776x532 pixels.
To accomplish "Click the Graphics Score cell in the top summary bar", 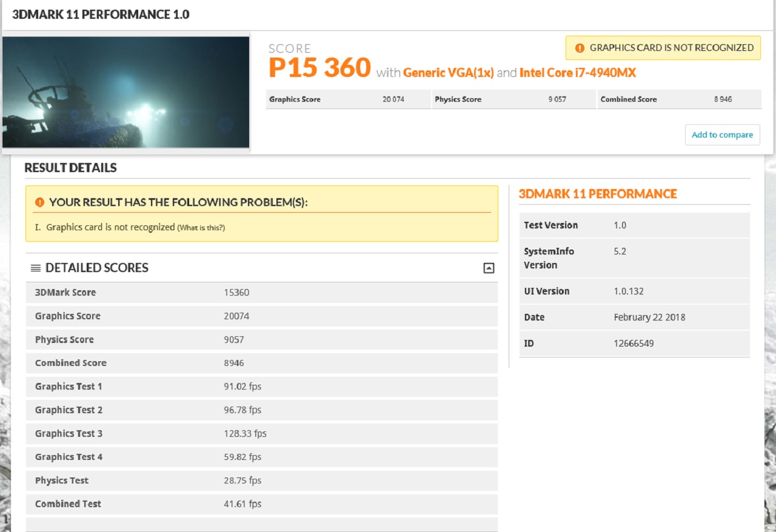I will [348, 99].
